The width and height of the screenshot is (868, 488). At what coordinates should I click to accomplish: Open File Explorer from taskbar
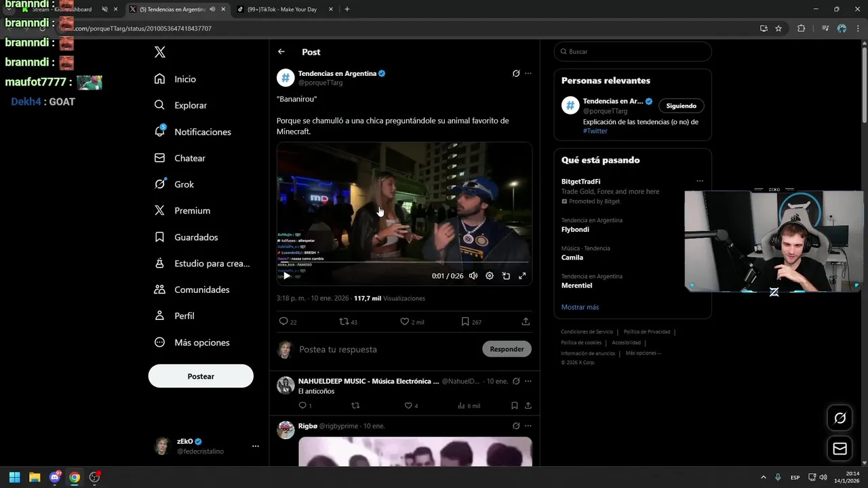35,477
